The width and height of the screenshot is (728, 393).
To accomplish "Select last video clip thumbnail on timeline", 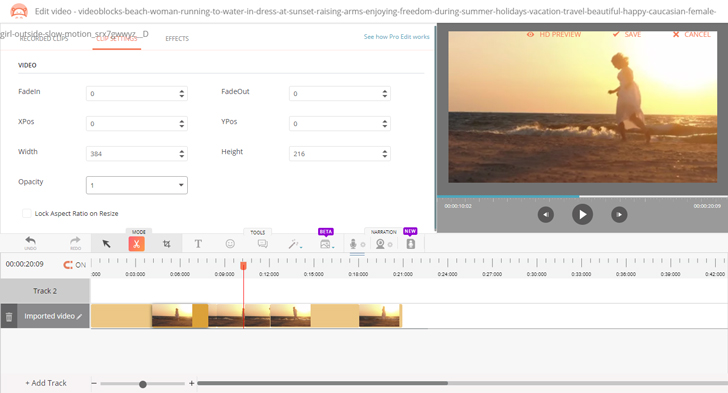I will click(x=380, y=316).
